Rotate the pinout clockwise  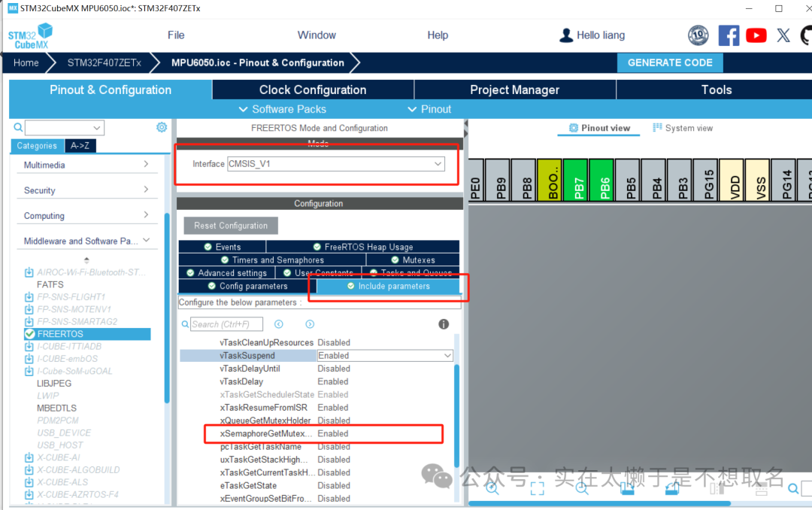pos(627,487)
